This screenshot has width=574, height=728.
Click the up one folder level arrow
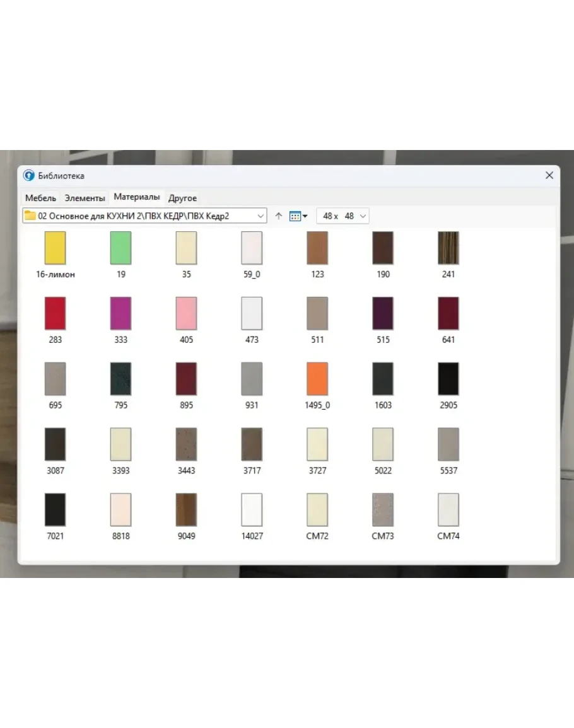[x=279, y=216]
